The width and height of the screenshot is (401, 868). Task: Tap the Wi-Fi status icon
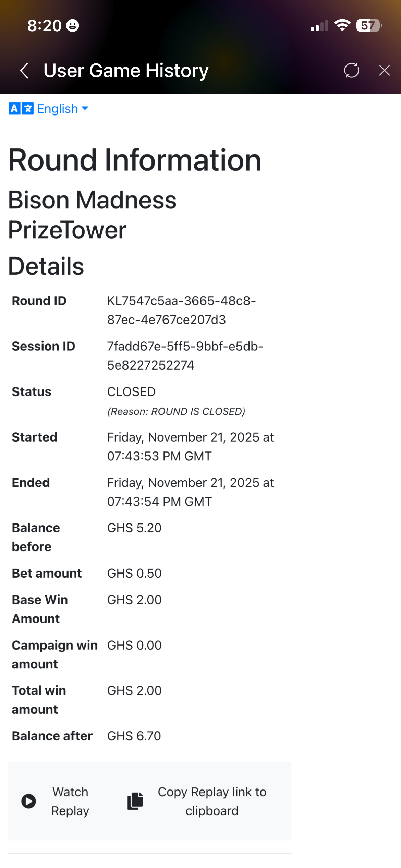pyautogui.click(x=342, y=25)
